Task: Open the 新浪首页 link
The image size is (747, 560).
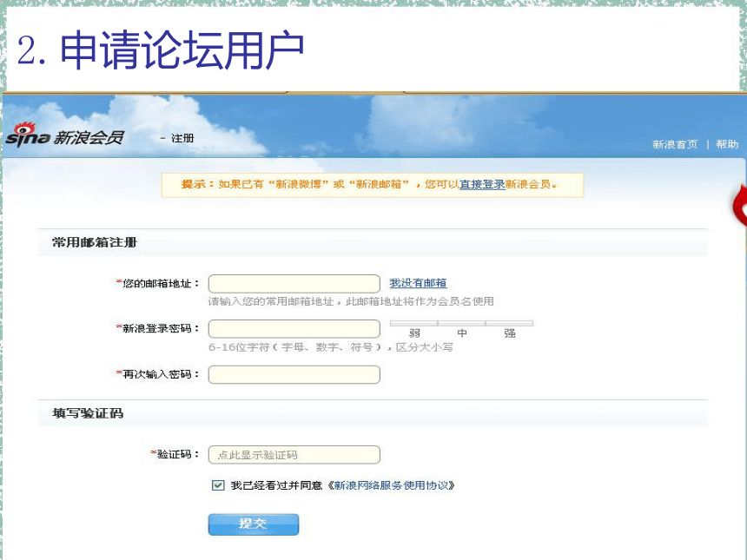Action: tap(675, 144)
